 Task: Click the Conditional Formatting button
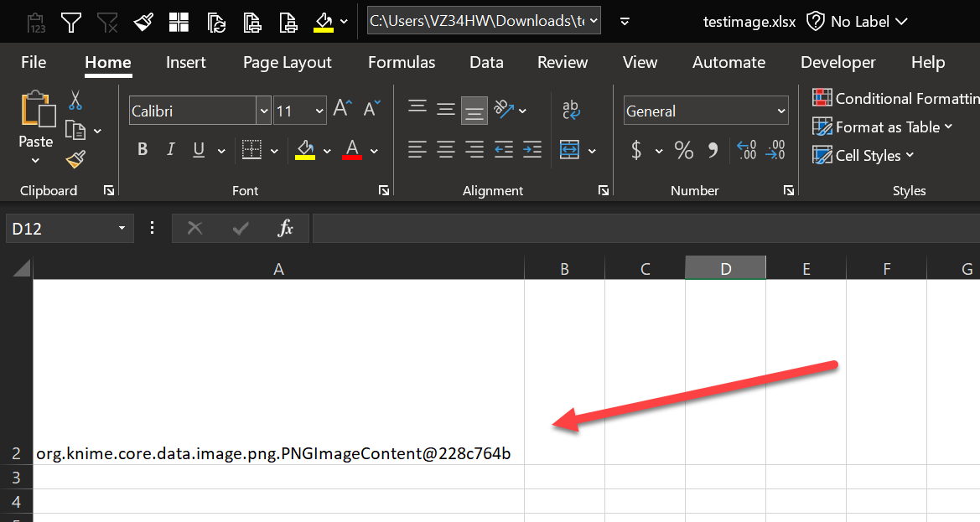pos(894,99)
